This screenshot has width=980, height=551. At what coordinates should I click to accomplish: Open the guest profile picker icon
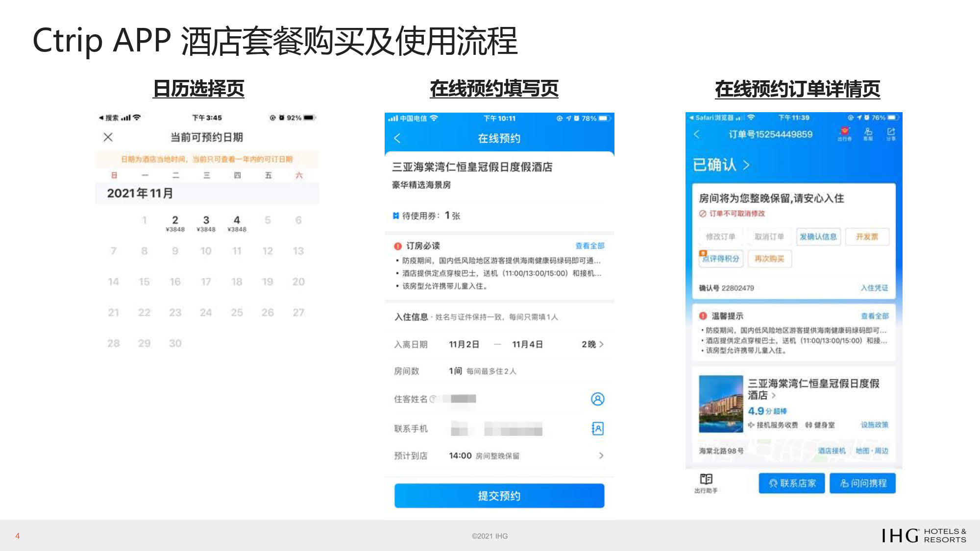click(x=597, y=399)
